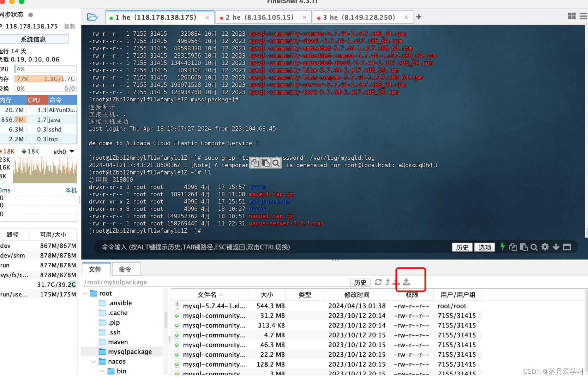Click the folder tree vertical scrollbar
The image size is (588, 378).
[x=166, y=320]
